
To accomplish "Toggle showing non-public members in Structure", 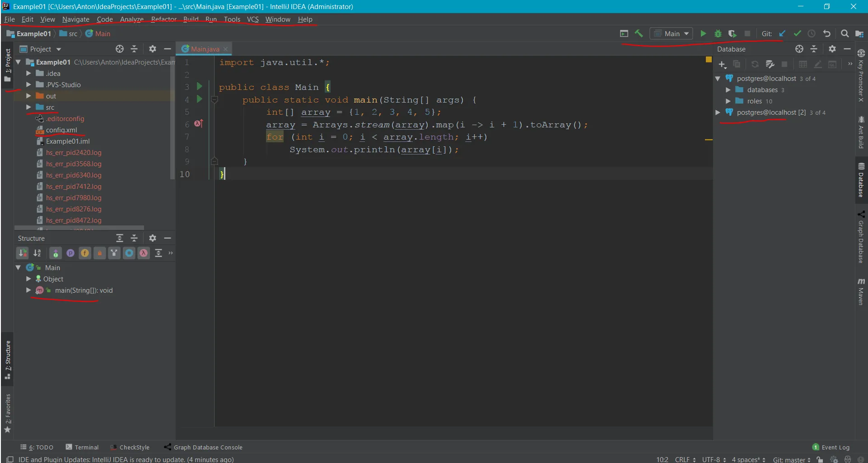I will coord(99,253).
